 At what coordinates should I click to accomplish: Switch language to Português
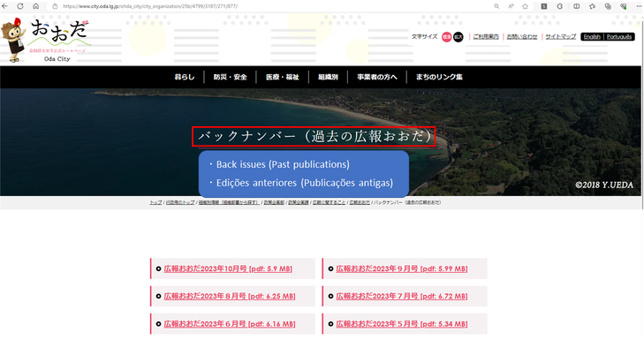(619, 36)
